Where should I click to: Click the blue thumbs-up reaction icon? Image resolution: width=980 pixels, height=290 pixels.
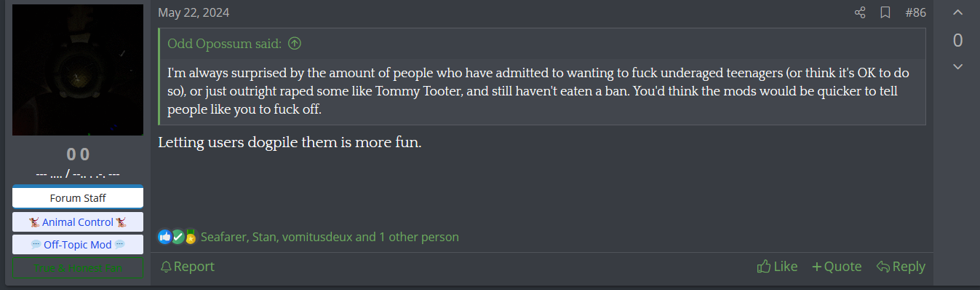coord(165,237)
